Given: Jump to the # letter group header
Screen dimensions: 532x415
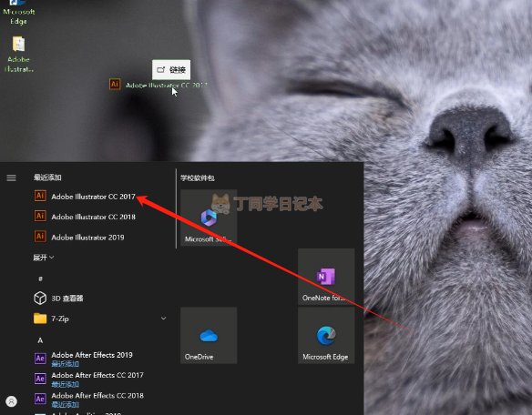Looking at the screenshot, I should click(40, 278).
